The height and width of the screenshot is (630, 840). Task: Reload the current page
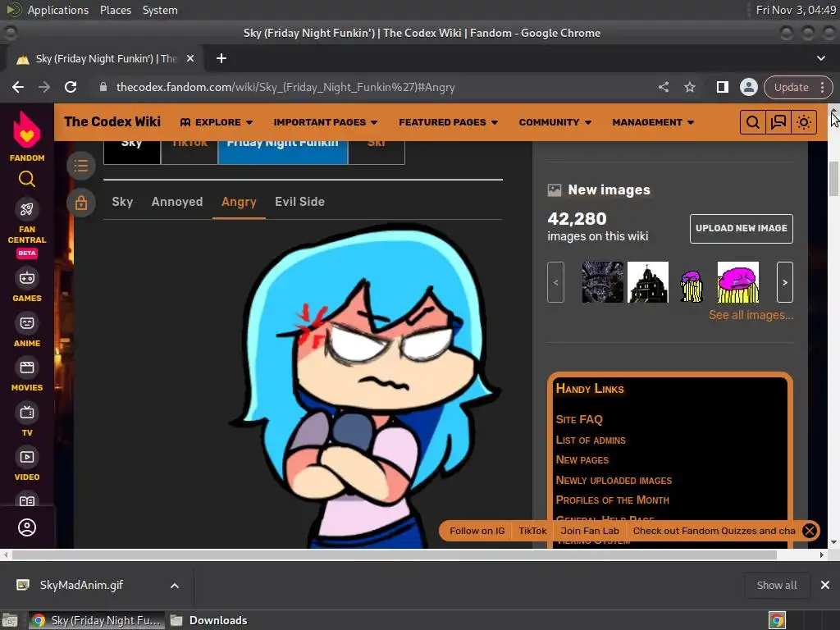click(x=71, y=87)
